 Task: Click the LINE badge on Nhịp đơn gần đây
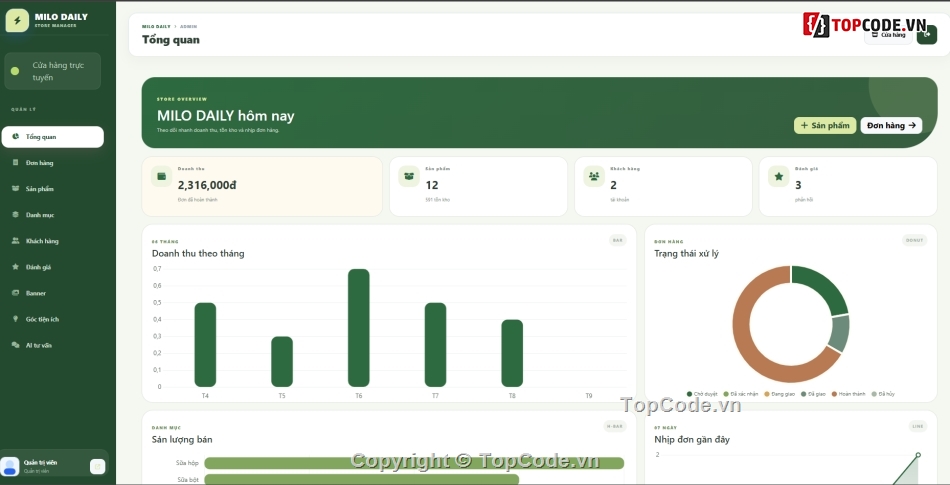[x=917, y=426]
